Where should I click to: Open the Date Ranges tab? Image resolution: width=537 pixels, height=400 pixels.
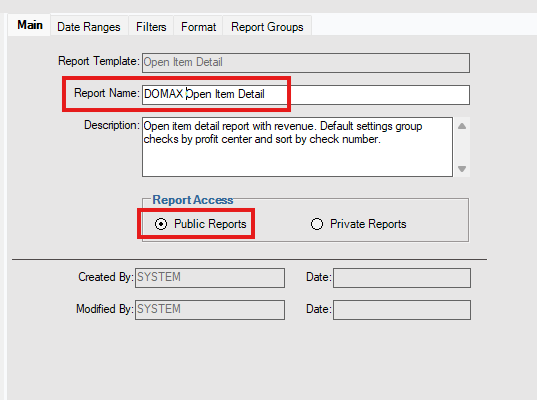tap(89, 27)
